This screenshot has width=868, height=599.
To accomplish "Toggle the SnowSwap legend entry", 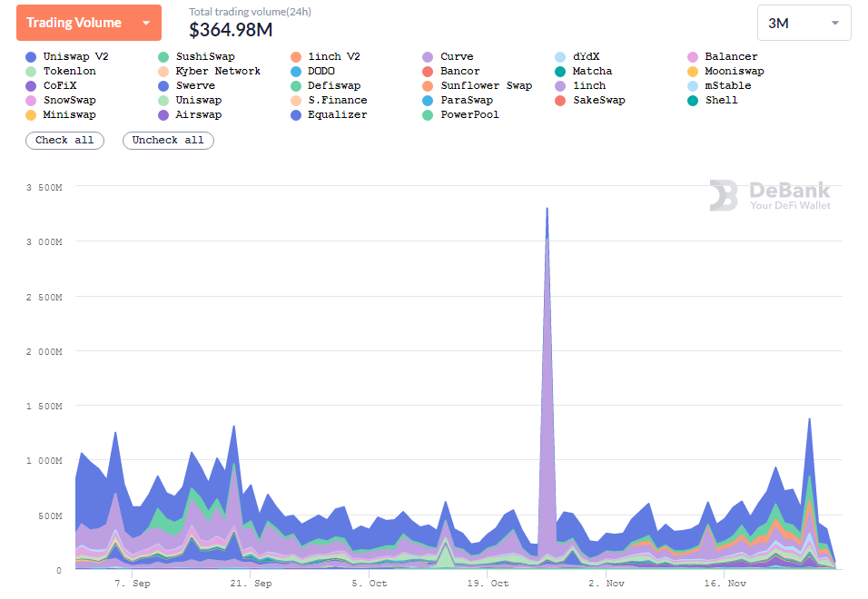I will (x=61, y=100).
